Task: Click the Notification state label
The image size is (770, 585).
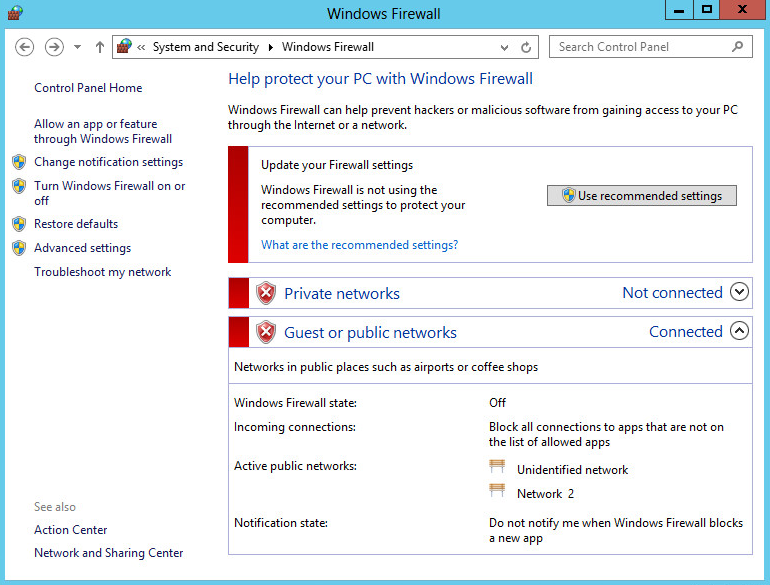Action: coord(281,523)
